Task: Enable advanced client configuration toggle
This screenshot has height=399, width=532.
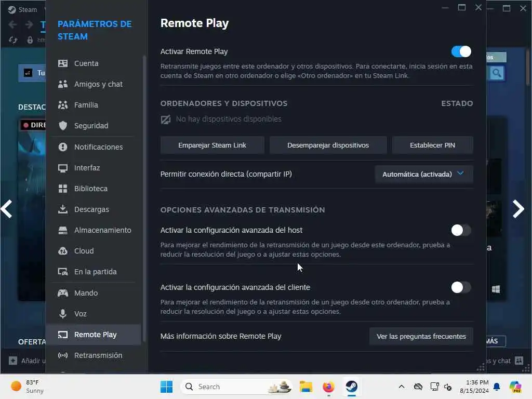Action: [x=461, y=287]
